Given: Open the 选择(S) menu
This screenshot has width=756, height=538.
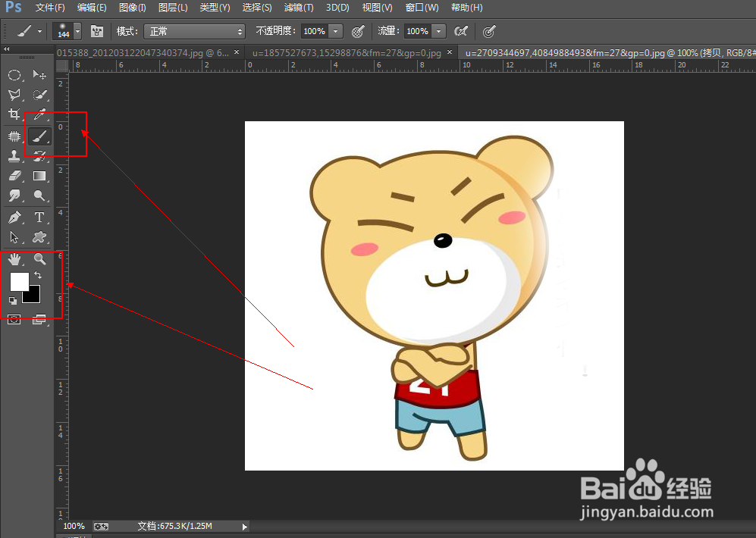Looking at the screenshot, I should pos(257,8).
